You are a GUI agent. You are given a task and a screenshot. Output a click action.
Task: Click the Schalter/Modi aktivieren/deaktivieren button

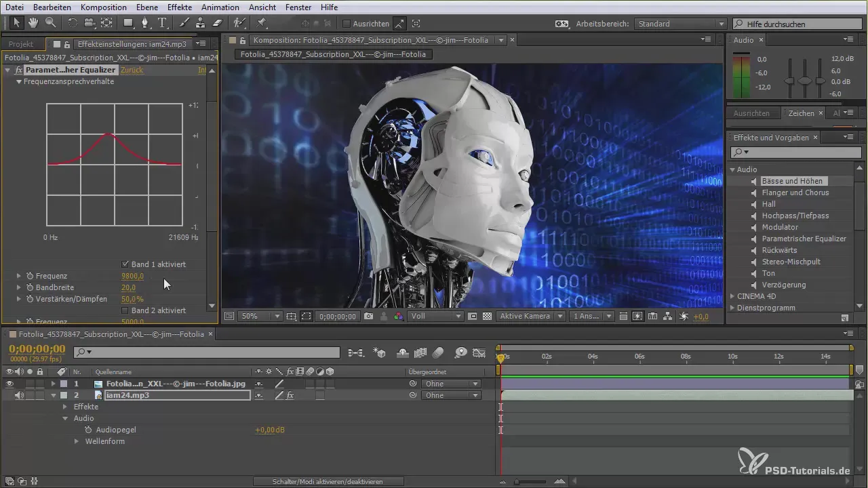click(x=328, y=481)
